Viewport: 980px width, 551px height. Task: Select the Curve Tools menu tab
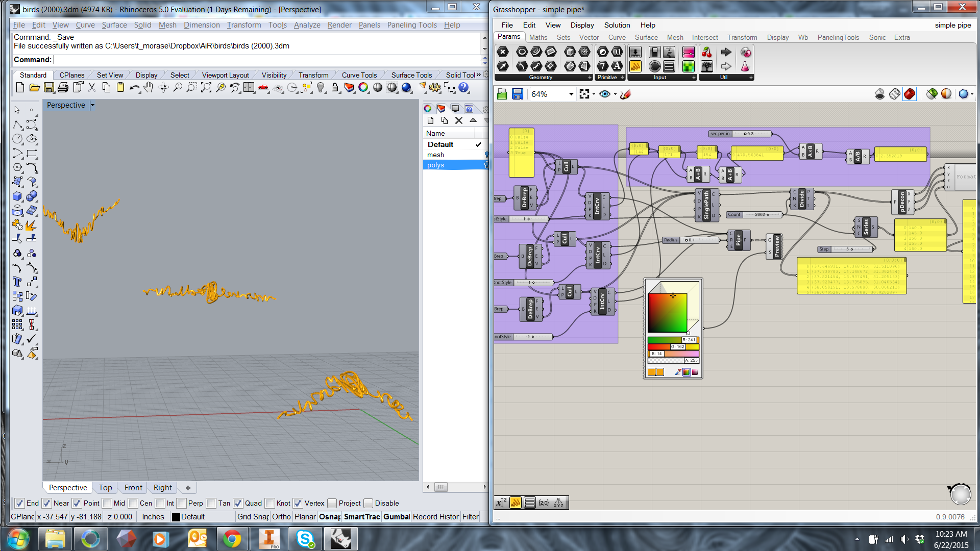tap(361, 74)
